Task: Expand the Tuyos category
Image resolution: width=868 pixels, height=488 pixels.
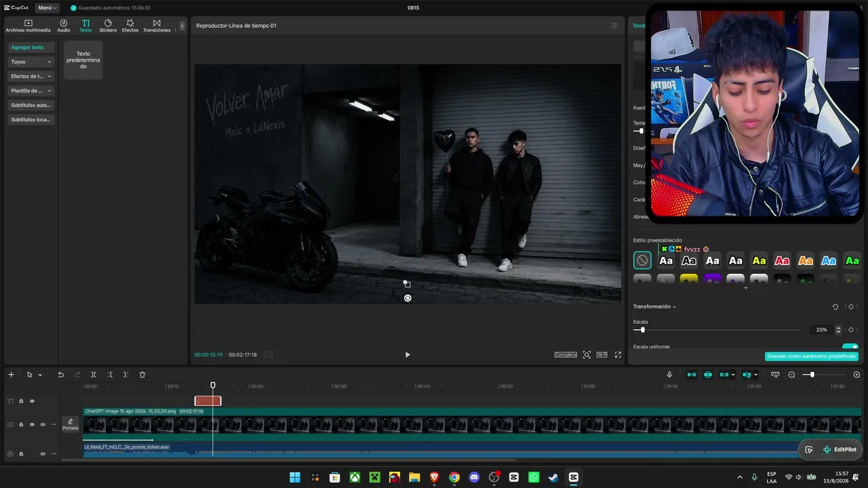Action: tap(31, 62)
